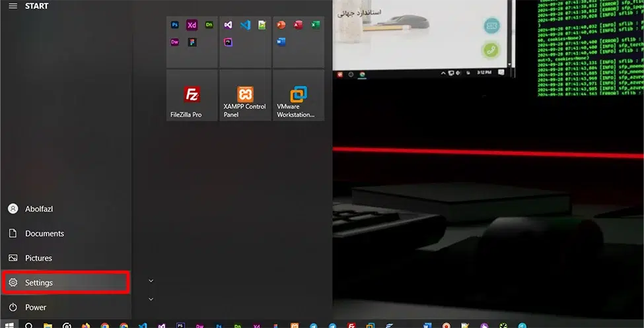Launch the VMware Workstation tile

click(x=299, y=96)
